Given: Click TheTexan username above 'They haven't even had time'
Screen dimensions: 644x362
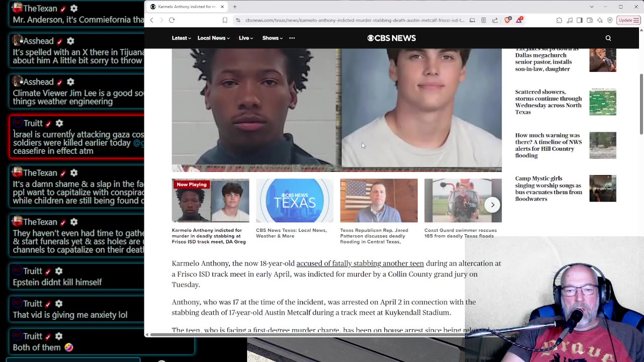Looking at the screenshot, I should (x=40, y=222).
